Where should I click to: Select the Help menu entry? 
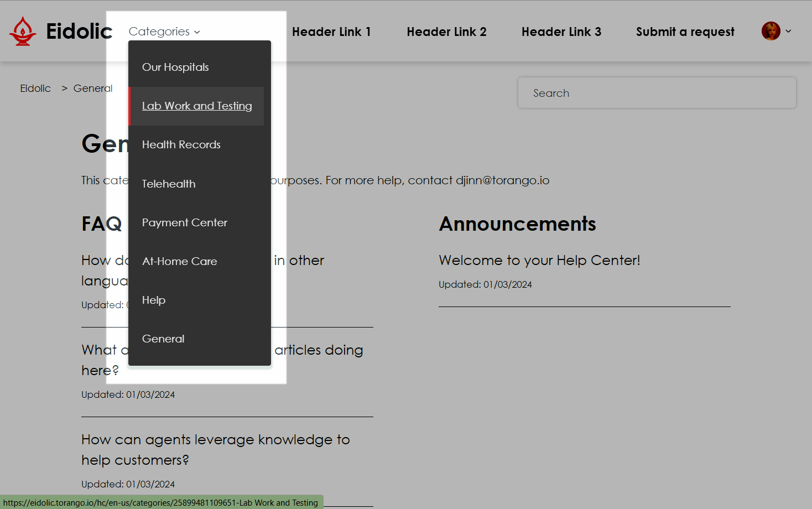coord(154,300)
